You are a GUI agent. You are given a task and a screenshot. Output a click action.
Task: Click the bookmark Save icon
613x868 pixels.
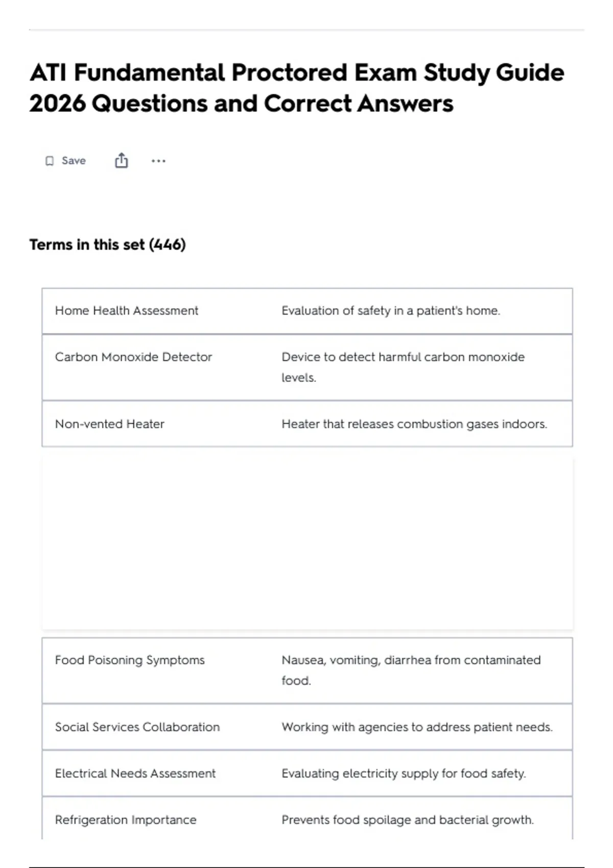click(50, 161)
